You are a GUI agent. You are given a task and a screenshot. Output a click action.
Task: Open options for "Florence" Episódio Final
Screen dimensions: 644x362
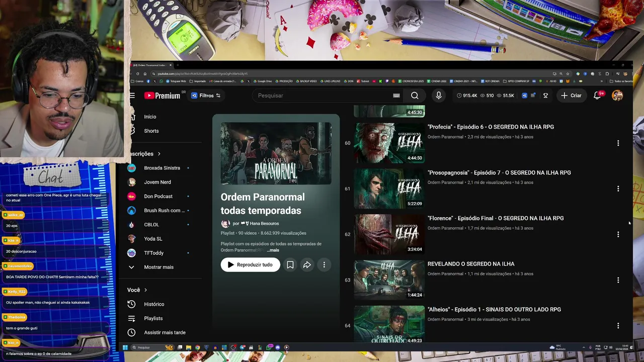[x=618, y=235]
